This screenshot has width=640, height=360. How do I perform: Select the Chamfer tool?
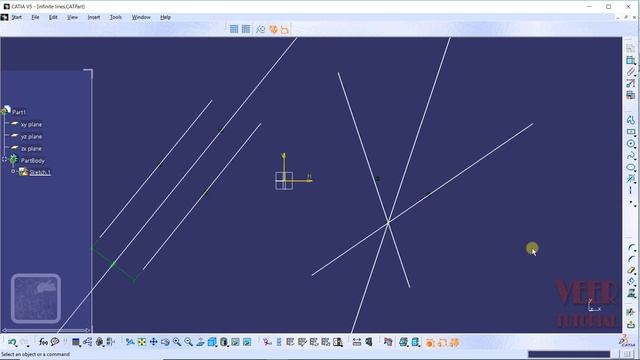click(631, 259)
